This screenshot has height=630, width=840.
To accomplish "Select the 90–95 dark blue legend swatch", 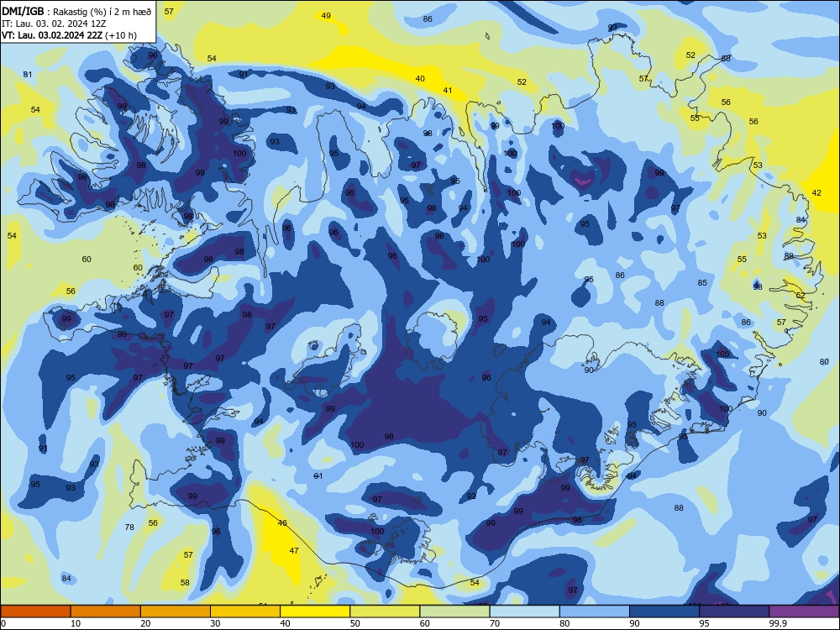I will [664, 612].
